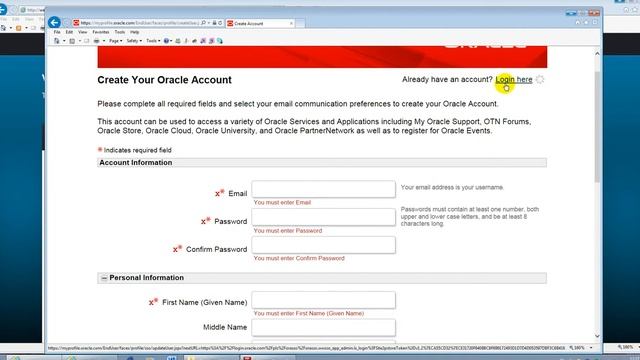Click the Tools gear icon at top right
This screenshot has height=360, width=640.
(x=595, y=22)
